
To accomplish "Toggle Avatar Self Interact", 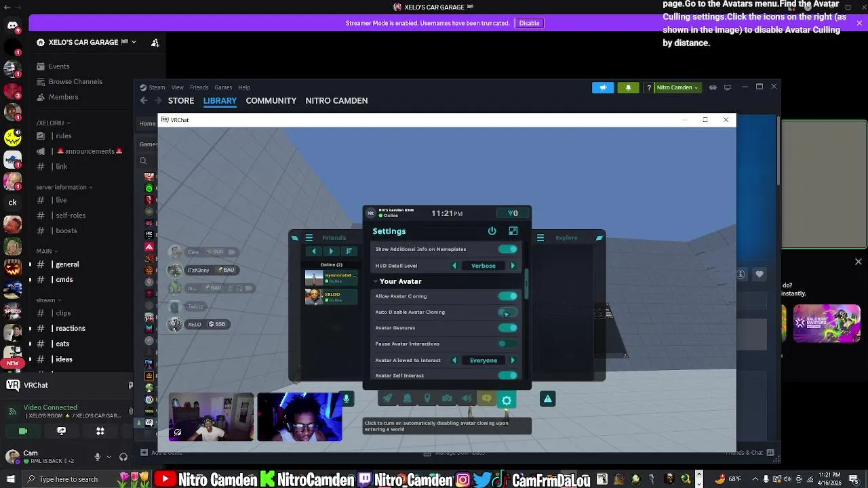I will tap(507, 375).
